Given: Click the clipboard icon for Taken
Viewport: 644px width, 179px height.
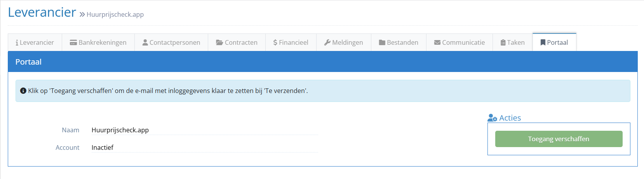Looking at the screenshot, I should click(503, 43).
